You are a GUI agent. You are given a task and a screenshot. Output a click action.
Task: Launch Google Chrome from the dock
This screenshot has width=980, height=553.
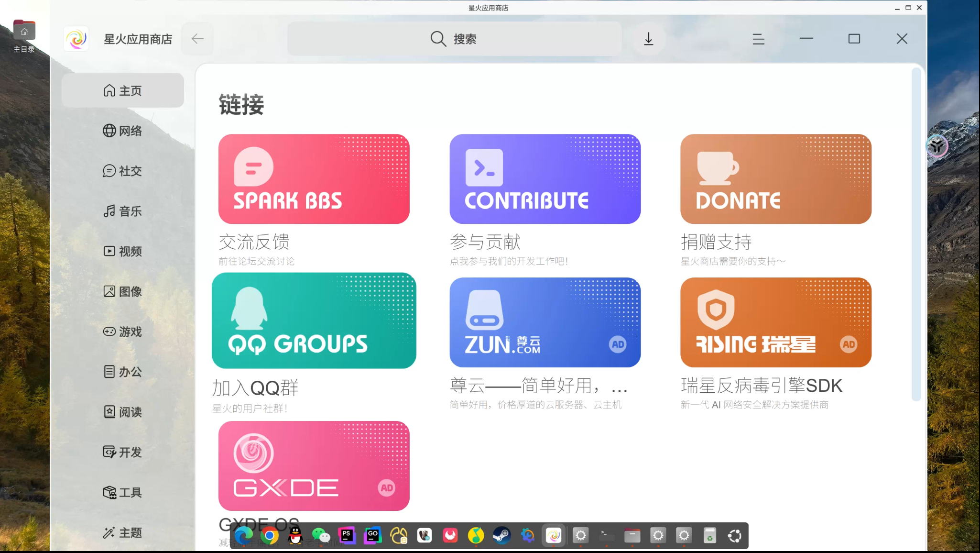(x=270, y=536)
